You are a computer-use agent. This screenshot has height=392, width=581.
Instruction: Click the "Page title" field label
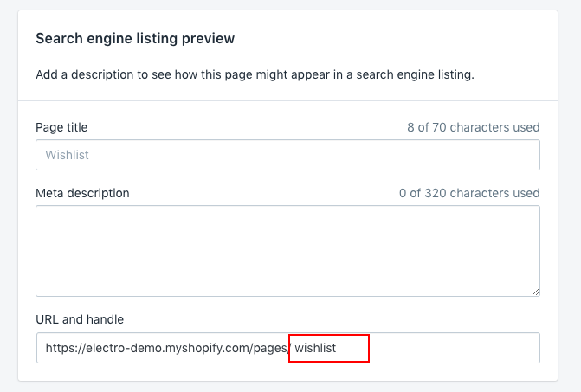click(61, 127)
